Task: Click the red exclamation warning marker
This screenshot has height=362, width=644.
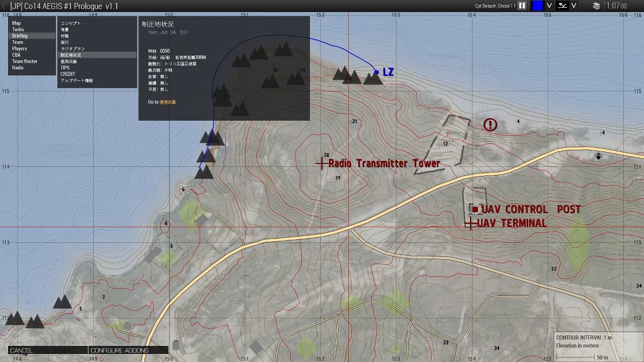Action: [x=490, y=124]
